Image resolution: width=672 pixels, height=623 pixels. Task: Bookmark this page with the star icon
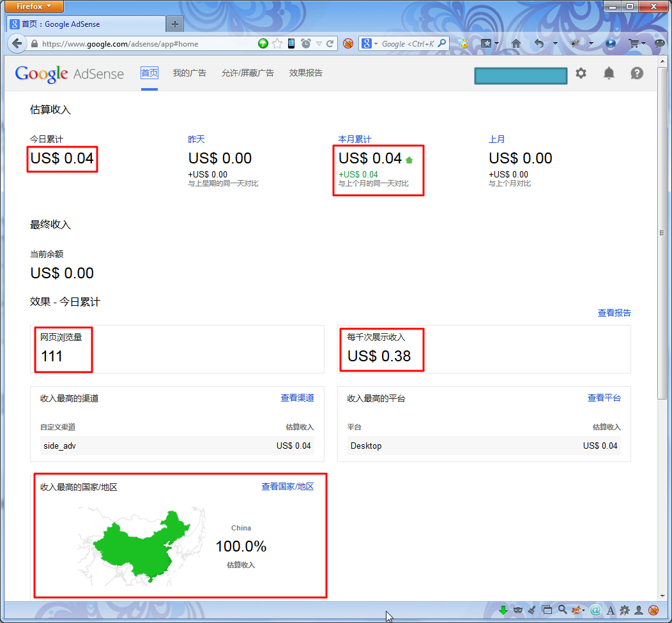click(x=277, y=43)
